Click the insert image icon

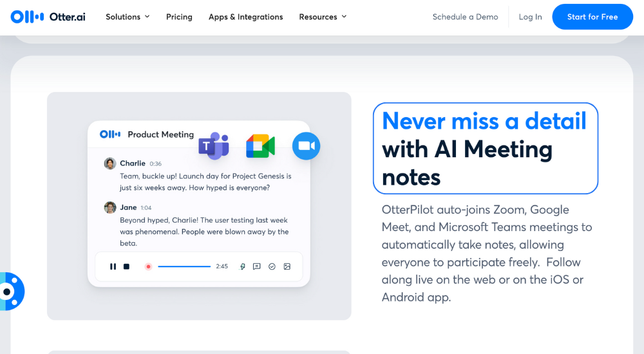(287, 266)
